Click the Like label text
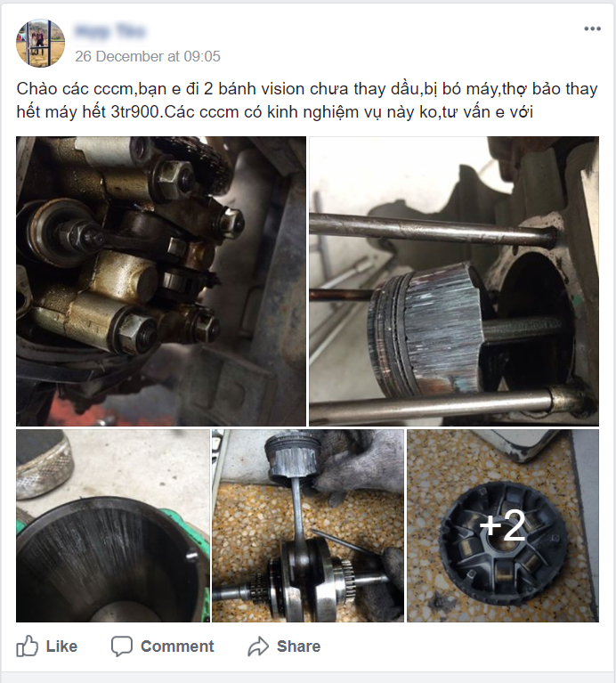The image size is (616, 683). tap(61, 646)
